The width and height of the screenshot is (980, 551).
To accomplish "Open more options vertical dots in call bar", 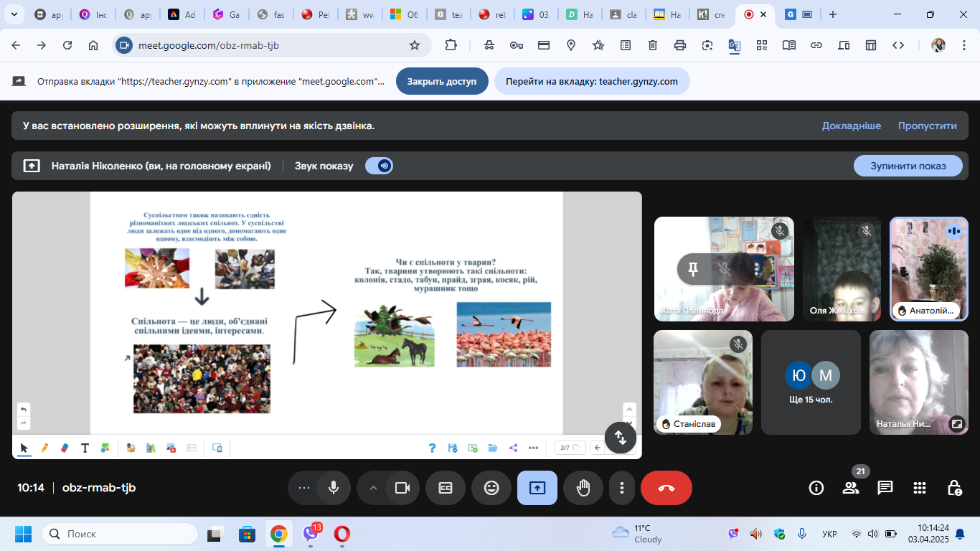I will 621,488.
